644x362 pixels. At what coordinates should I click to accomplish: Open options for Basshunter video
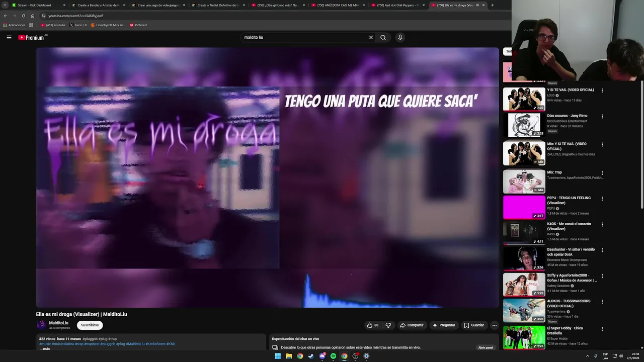tap(602, 250)
